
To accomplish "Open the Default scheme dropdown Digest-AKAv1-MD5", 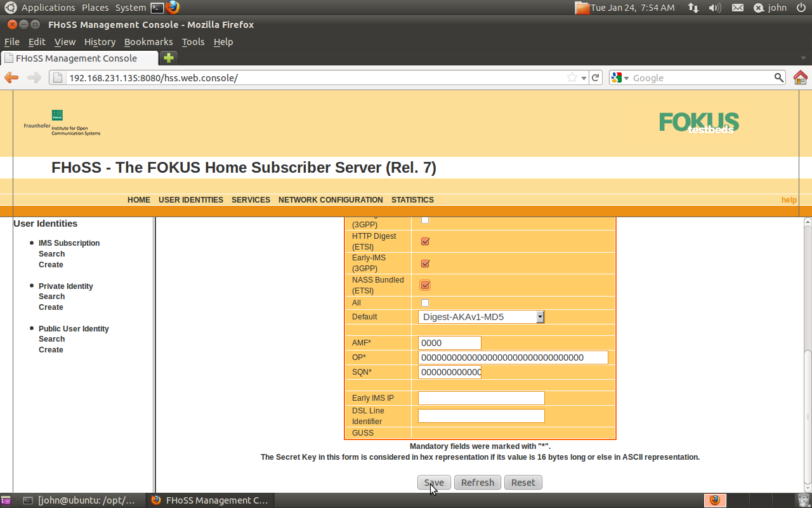I will [x=481, y=316].
